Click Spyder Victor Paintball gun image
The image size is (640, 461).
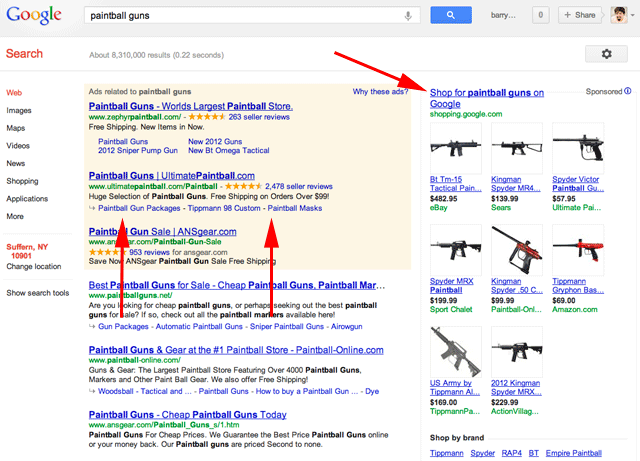(578, 148)
